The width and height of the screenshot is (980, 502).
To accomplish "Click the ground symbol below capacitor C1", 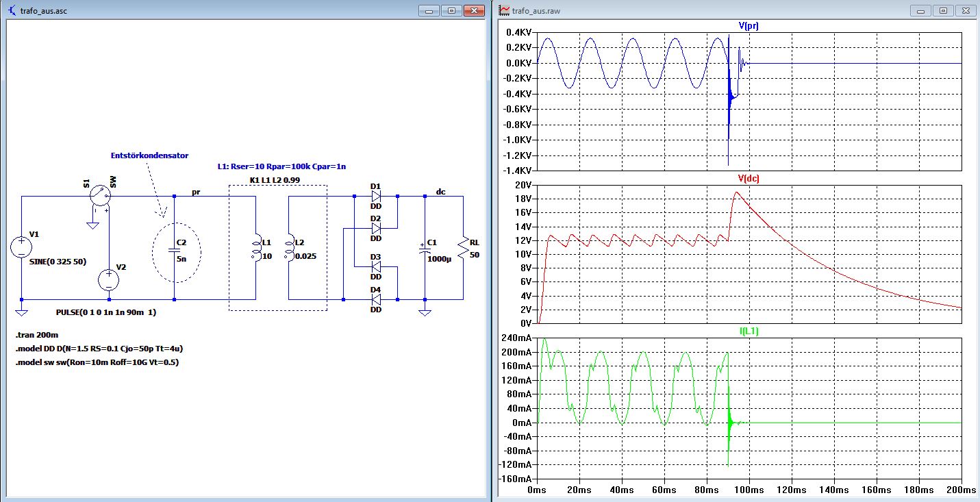I will click(425, 313).
